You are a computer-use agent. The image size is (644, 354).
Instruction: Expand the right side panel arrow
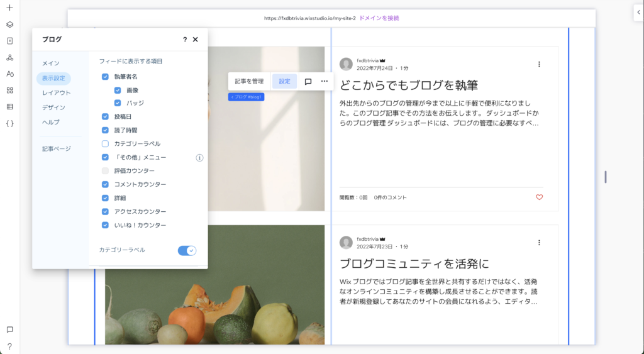[639, 13]
